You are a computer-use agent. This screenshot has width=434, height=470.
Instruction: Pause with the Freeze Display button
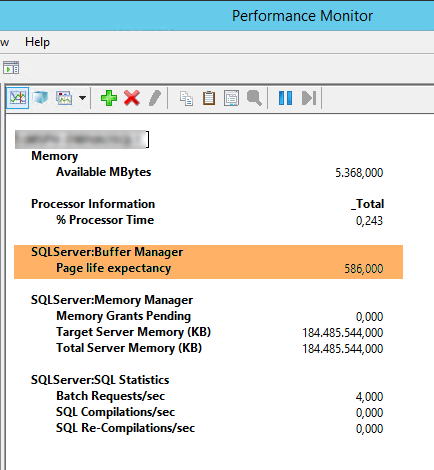coord(285,98)
